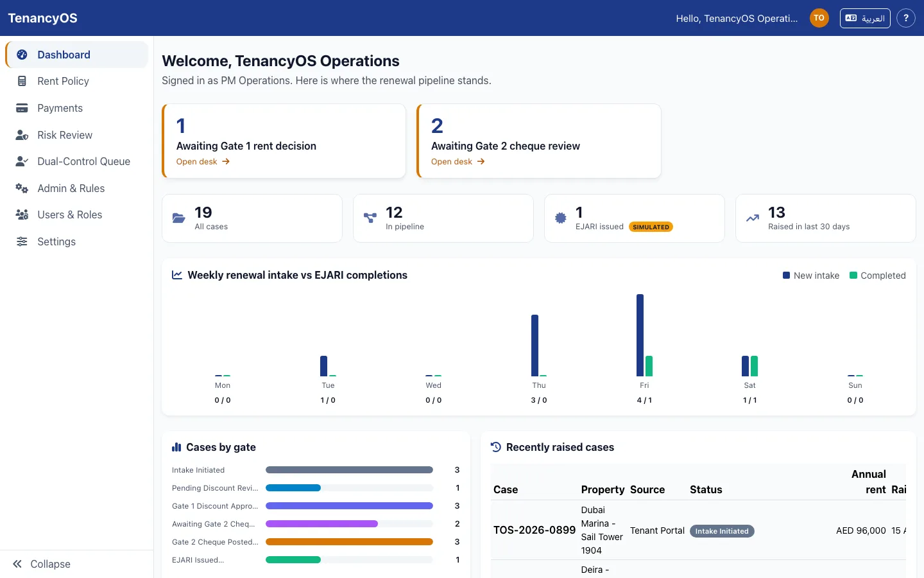Viewport: 924px width, 578px height.
Task: Click the Property column header
Action: coord(603,489)
